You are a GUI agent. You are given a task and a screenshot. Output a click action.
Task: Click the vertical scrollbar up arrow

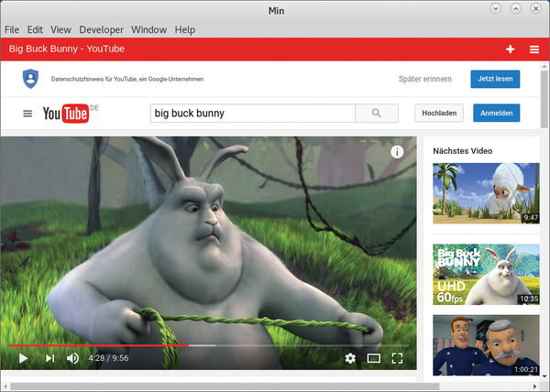click(544, 66)
